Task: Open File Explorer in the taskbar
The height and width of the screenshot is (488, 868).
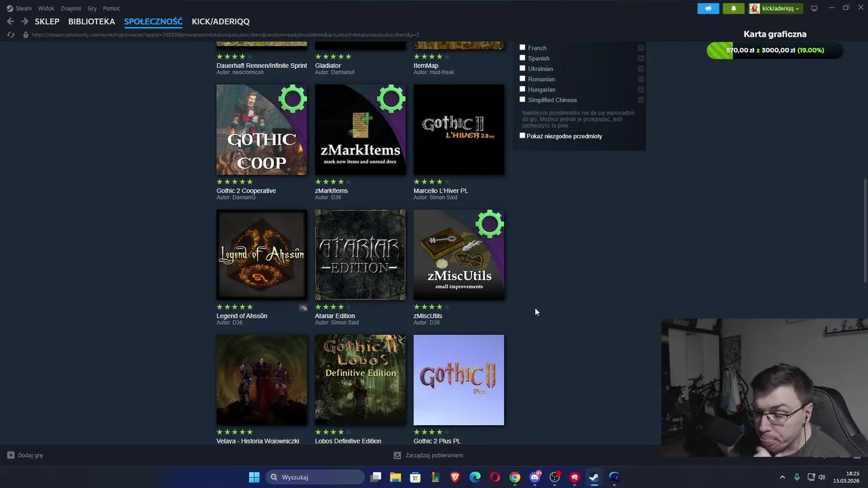Action: [395, 477]
